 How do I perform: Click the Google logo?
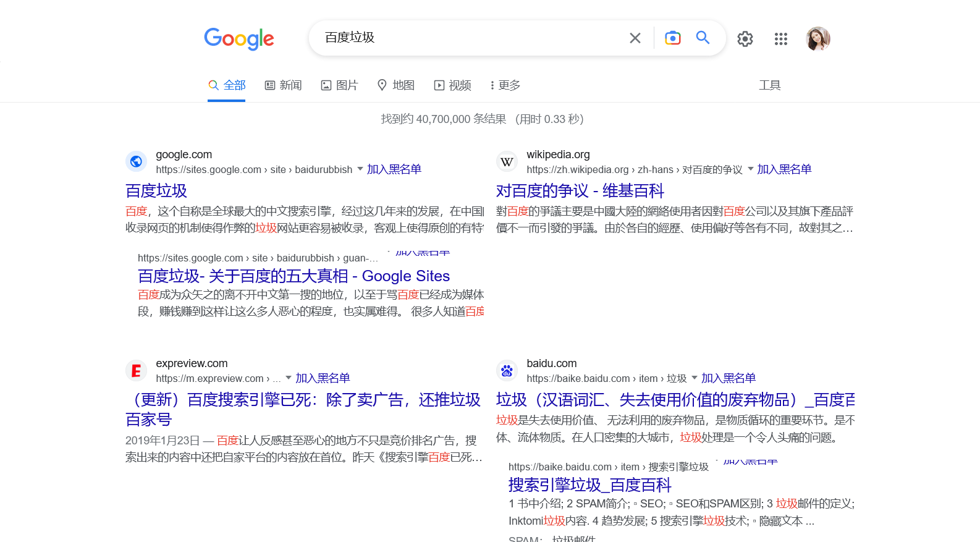tap(239, 38)
